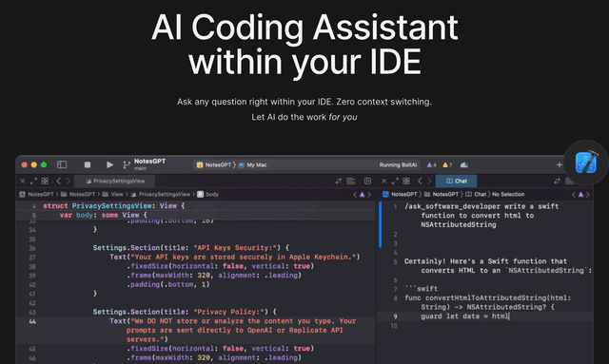Click line number 9 in Chat gutter

pyautogui.click(x=395, y=316)
